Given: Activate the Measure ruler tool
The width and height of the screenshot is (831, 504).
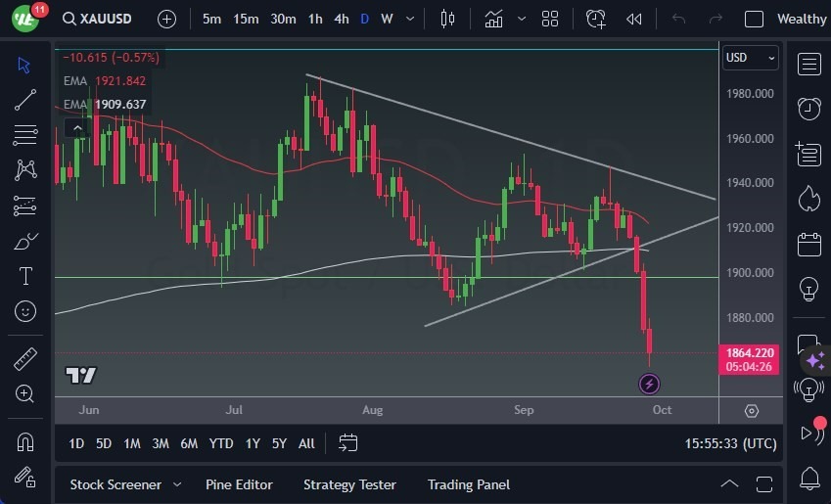Looking at the screenshot, I should click(x=25, y=359).
